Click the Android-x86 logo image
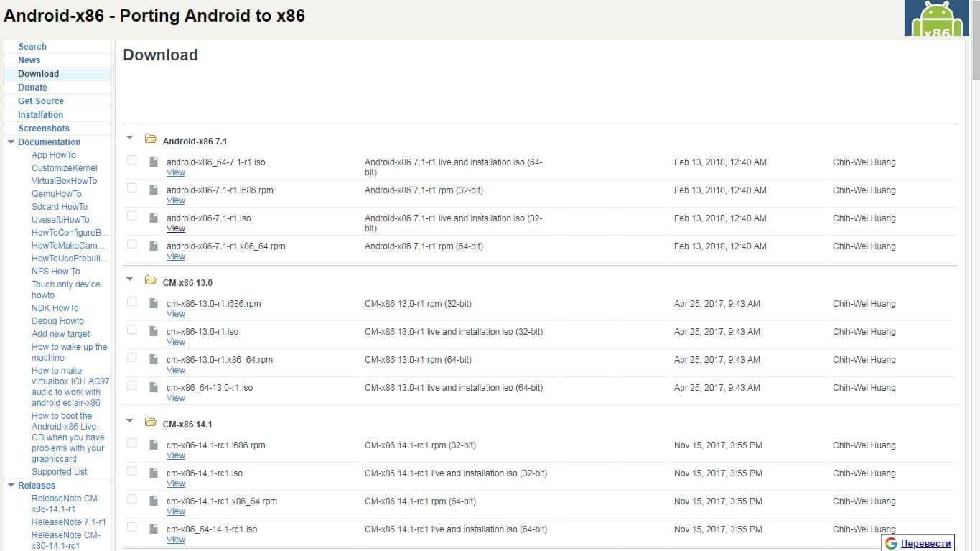 pos(936,18)
